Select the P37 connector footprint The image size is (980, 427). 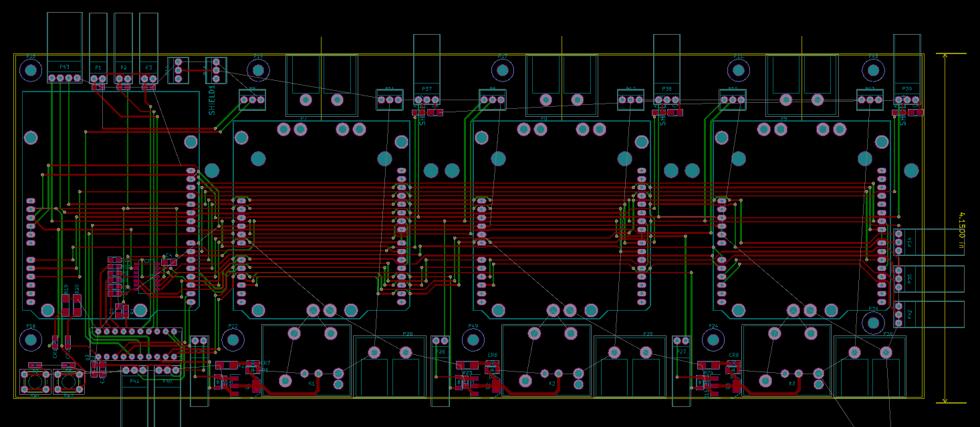point(426,70)
